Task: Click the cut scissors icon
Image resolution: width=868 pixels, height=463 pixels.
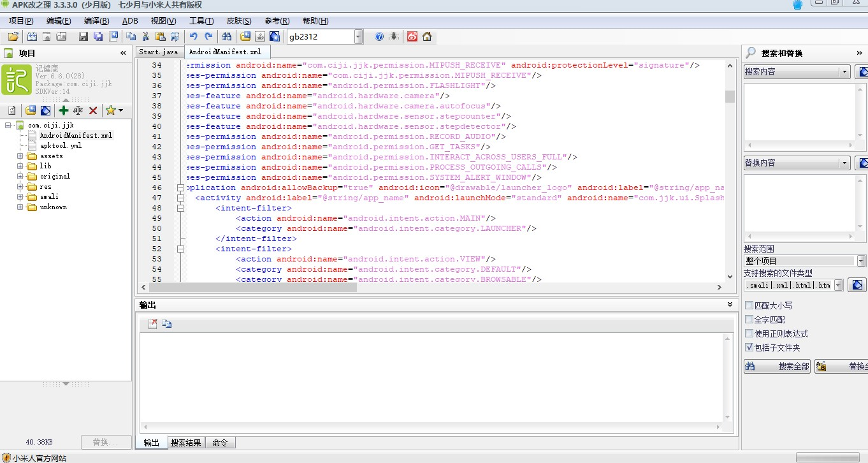Action: click(x=145, y=36)
